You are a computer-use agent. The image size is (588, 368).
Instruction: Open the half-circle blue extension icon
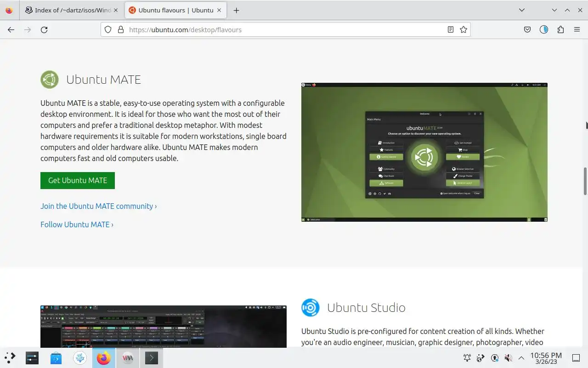(x=544, y=29)
